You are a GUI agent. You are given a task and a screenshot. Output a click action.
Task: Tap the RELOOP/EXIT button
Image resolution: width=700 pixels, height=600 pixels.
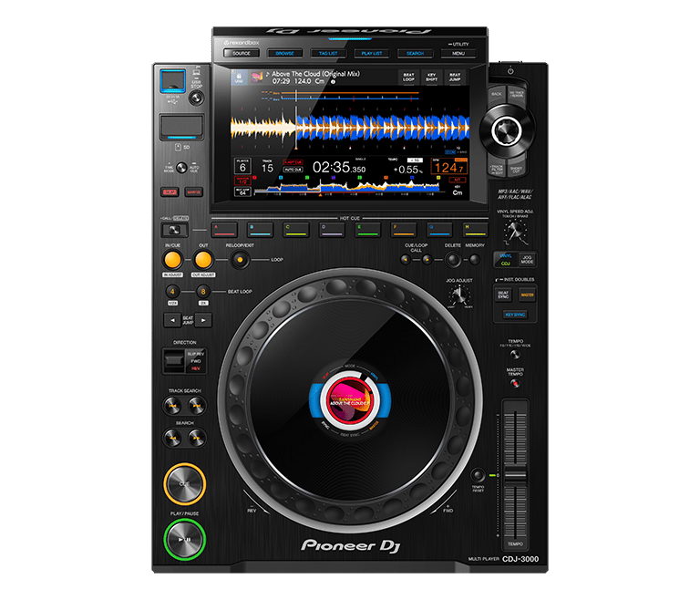(241, 260)
